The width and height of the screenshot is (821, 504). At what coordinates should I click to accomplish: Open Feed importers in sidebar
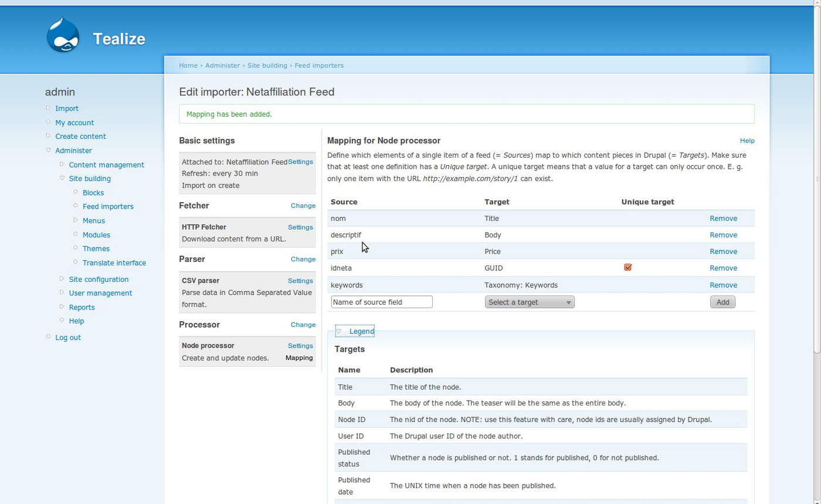(x=108, y=206)
